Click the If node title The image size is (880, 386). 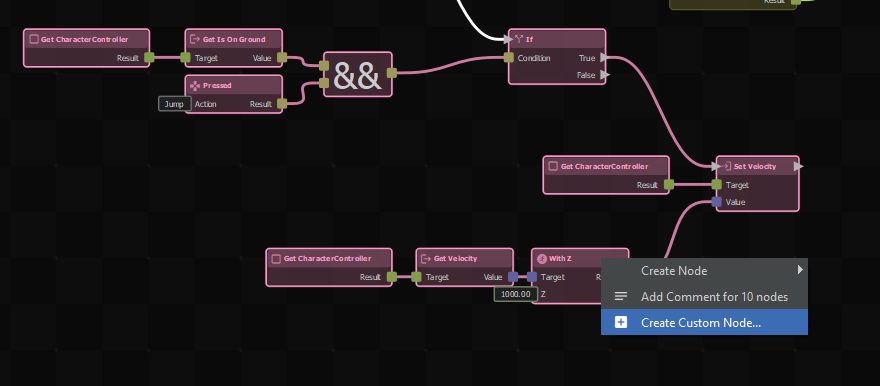tap(529, 39)
